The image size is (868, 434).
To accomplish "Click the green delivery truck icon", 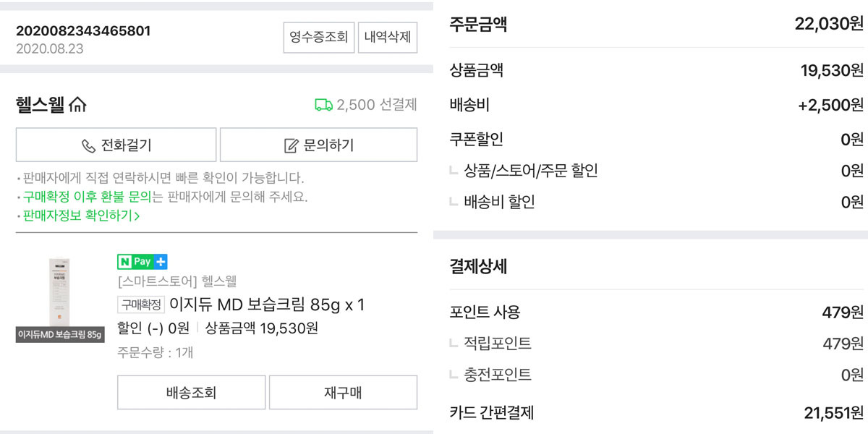I will 323,105.
